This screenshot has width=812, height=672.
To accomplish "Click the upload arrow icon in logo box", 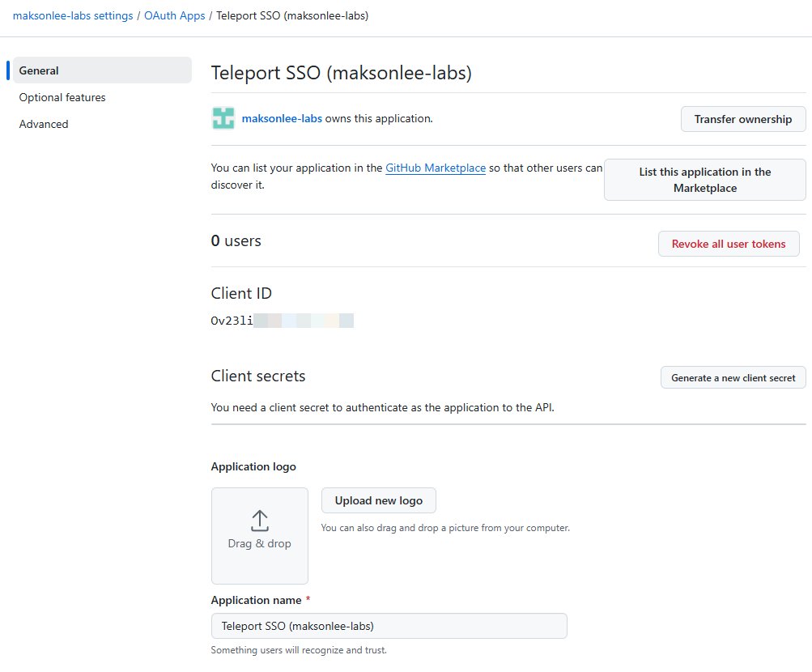I will (x=259, y=520).
